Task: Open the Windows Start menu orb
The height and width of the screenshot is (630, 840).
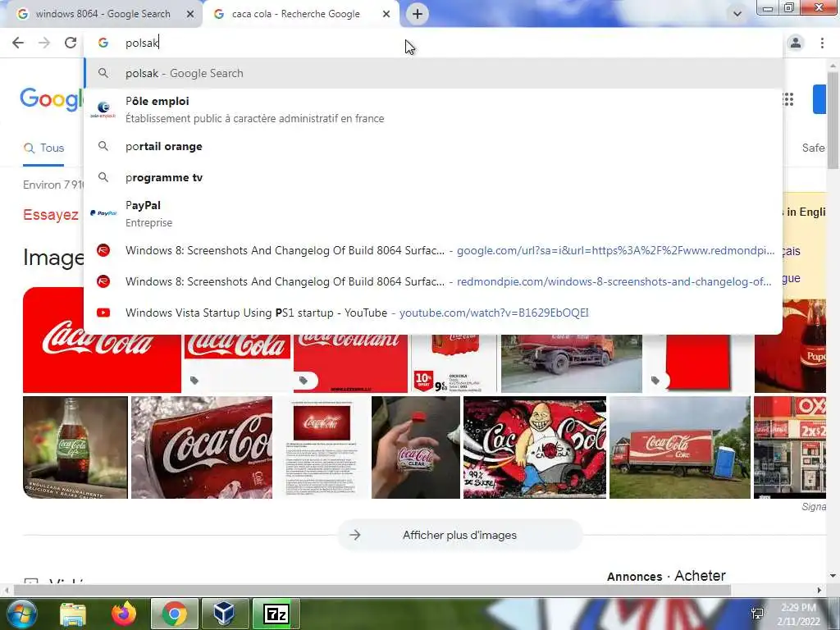Action: point(21,614)
